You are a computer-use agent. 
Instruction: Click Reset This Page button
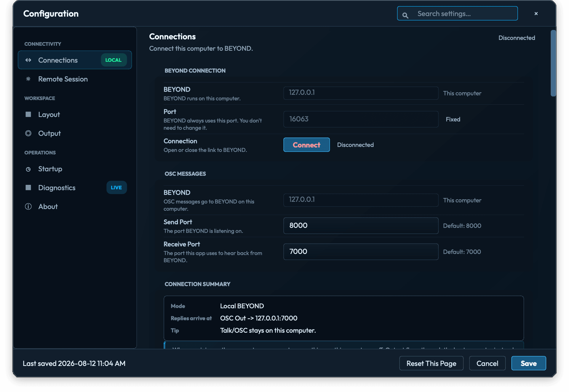click(431, 363)
